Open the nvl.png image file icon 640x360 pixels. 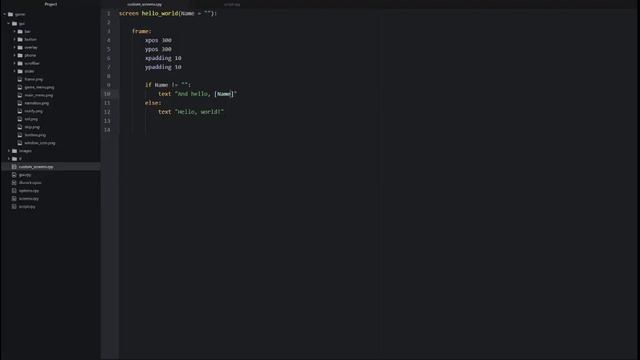point(20,119)
